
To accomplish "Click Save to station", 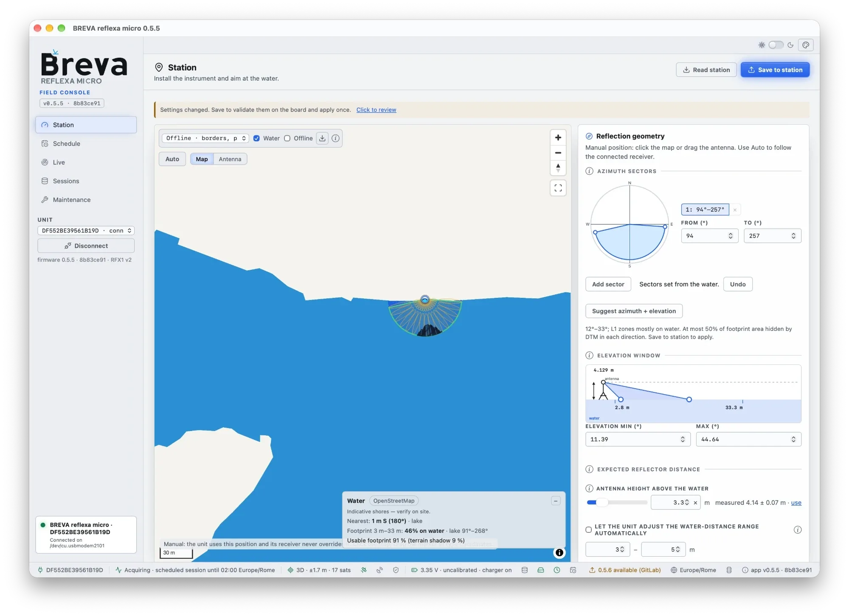I will point(775,70).
